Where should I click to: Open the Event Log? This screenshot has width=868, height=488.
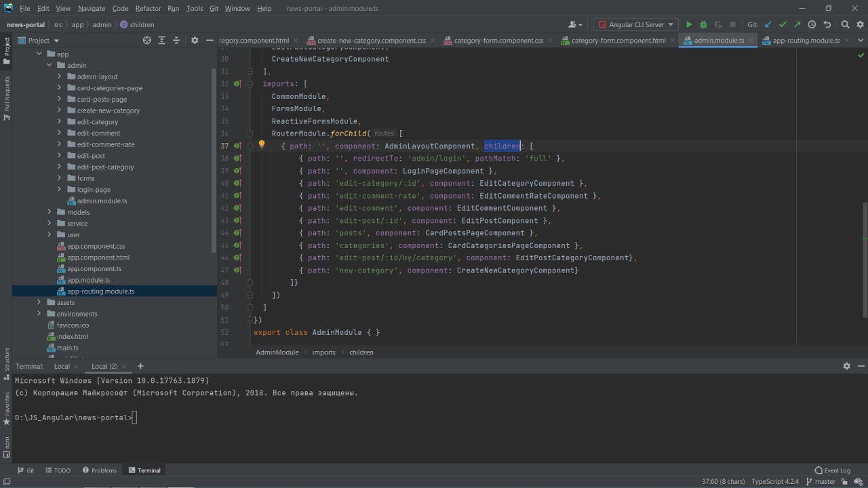point(832,470)
